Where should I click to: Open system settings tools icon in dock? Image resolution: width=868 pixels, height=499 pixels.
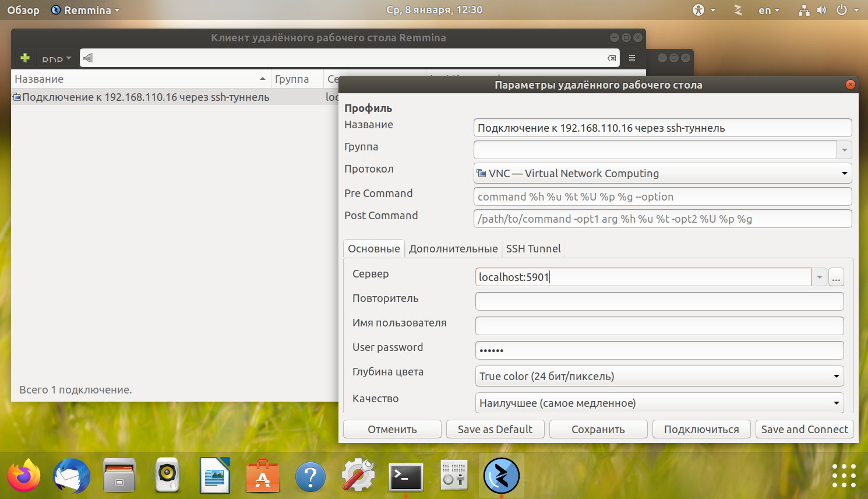coord(358,476)
